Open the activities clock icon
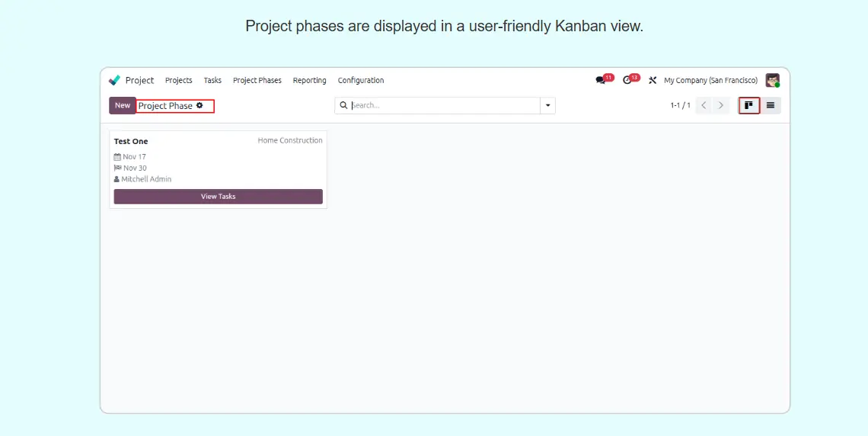This screenshot has width=868, height=436. [x=627, y=80]
